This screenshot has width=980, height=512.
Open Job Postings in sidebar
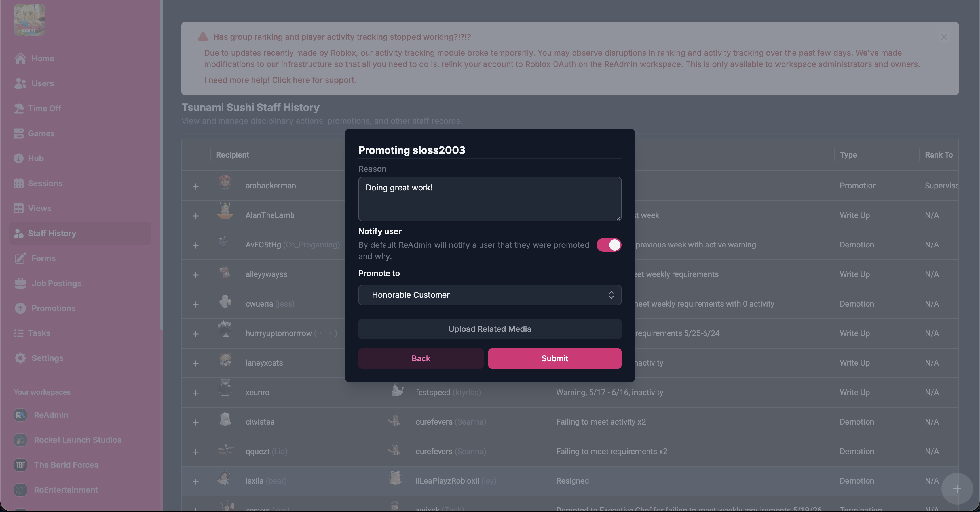coord(56,283)
